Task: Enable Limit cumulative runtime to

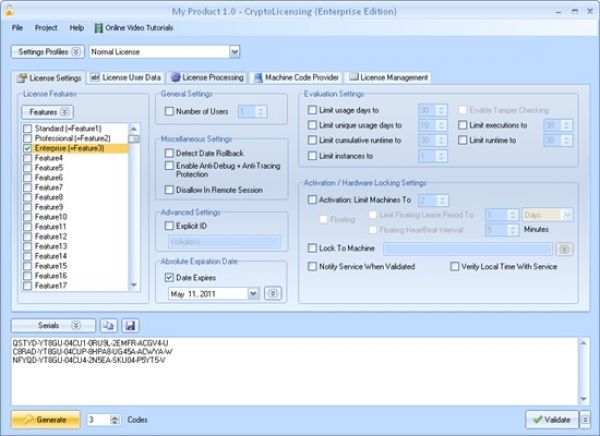Action: pyautogui.click(x=312, y=140)
